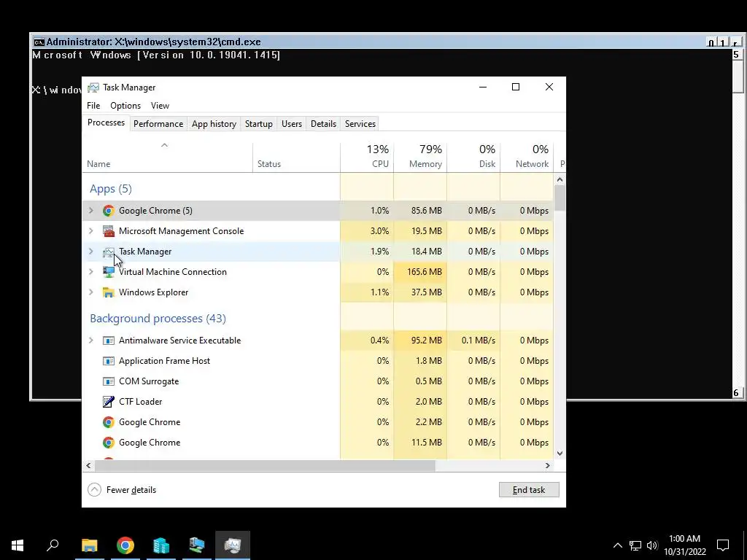Open the File menu
Viewport: 747px width, 560px height.
click(x=93, y=106)
